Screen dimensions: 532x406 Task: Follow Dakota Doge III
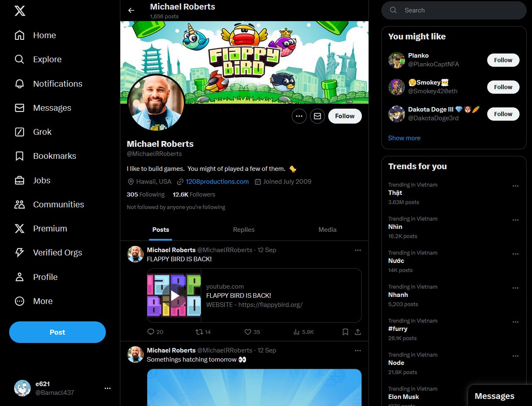point(503,114)
